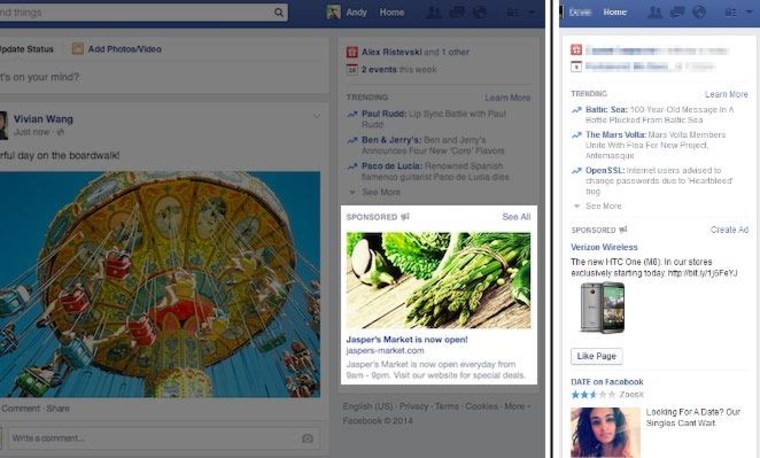Click Share under Vivian's post
Viewport: 760px width, 458px height.
click(58, 408)
